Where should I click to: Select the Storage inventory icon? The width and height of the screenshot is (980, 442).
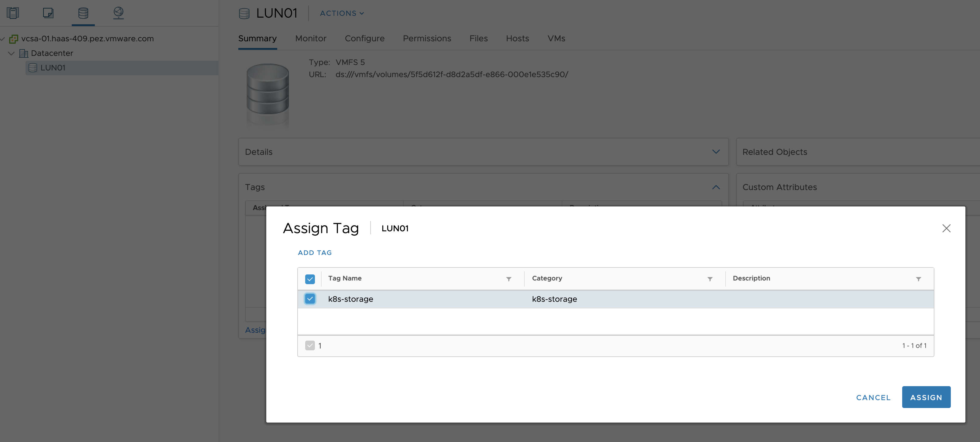pyautogui.click(x=83, y=13)
